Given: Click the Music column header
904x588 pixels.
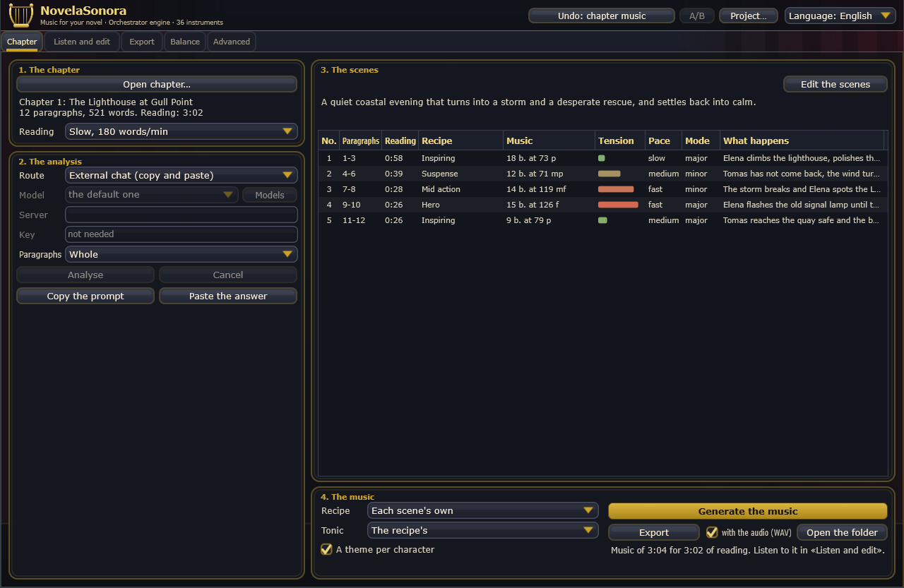Looking at the screenshot, I should (x=549, y=140).
